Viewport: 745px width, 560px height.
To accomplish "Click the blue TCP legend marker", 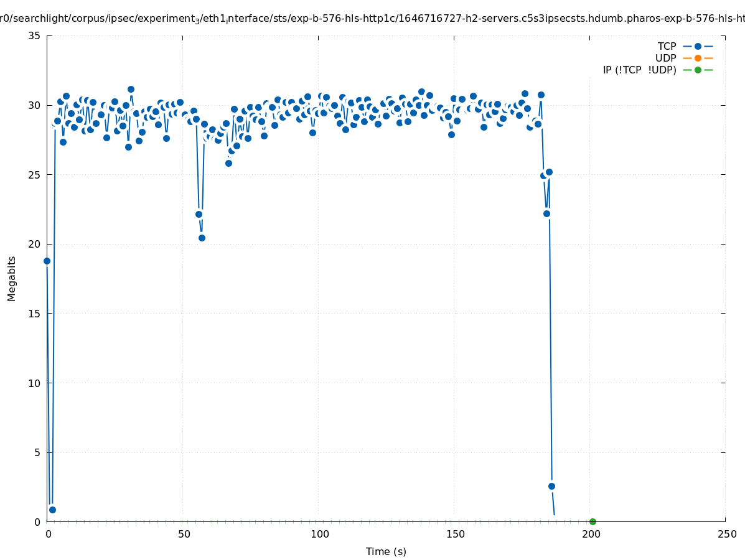I will [x=698, y=46].
